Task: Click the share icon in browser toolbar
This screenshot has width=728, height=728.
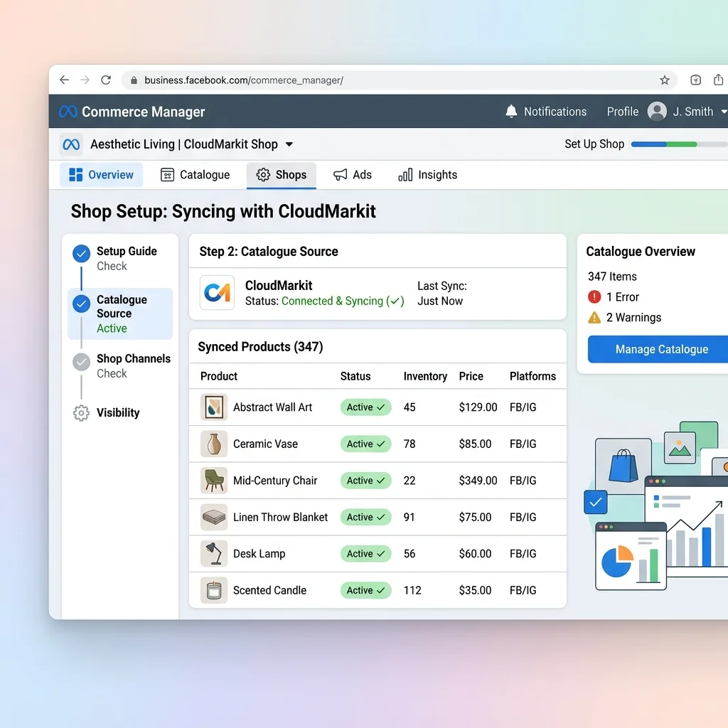Action: (718, 80)
